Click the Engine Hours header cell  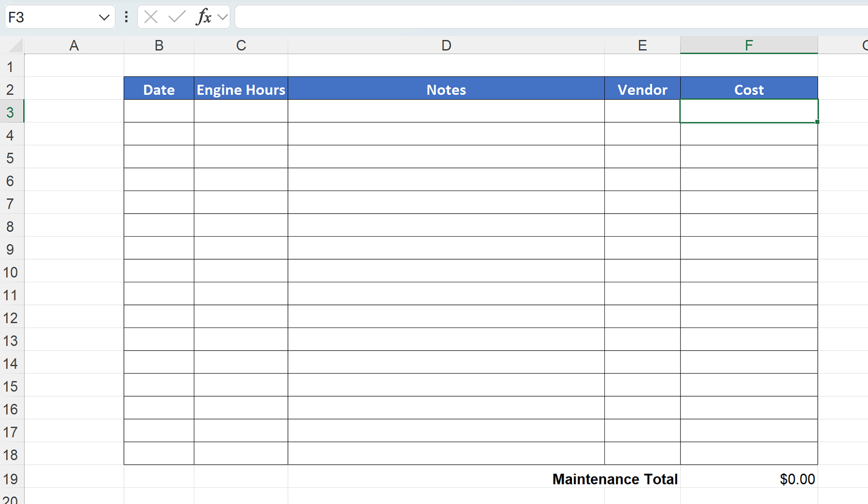click(x=241, y=89)
